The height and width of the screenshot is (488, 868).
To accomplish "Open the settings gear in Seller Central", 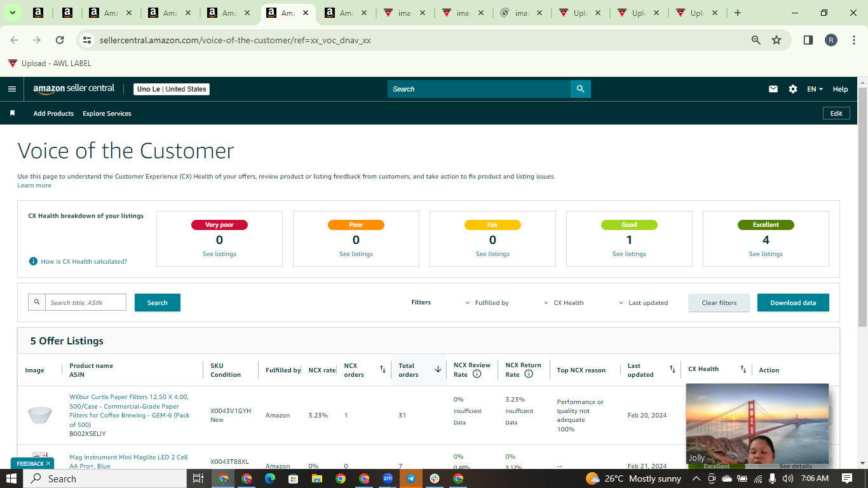I will pos(793,89).
